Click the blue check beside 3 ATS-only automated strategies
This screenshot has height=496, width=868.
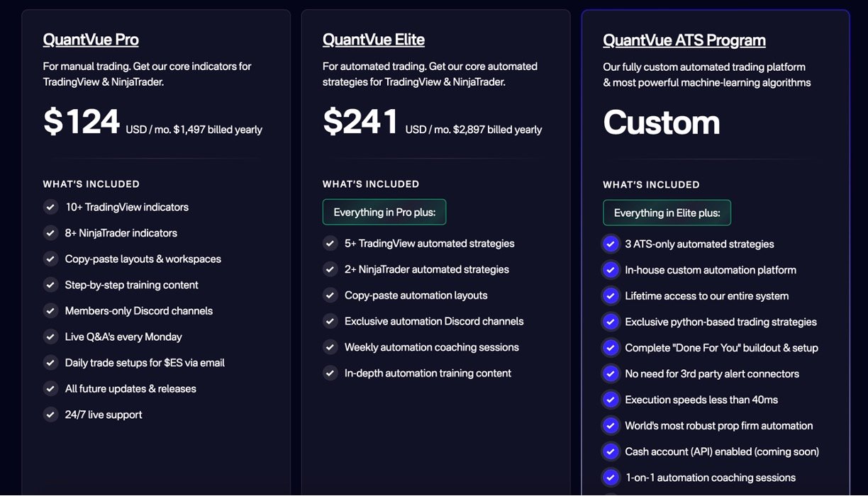pos(610,244)
